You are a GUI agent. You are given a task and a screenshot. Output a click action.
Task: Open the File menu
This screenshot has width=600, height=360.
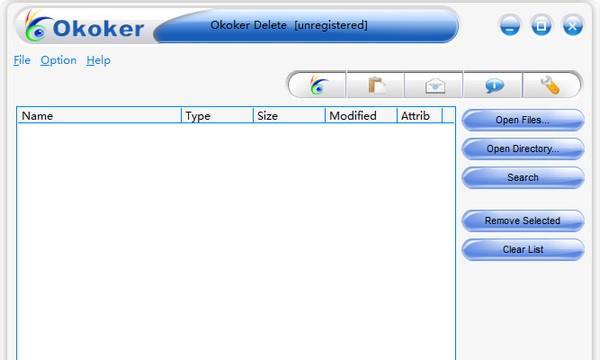point(22,60)
